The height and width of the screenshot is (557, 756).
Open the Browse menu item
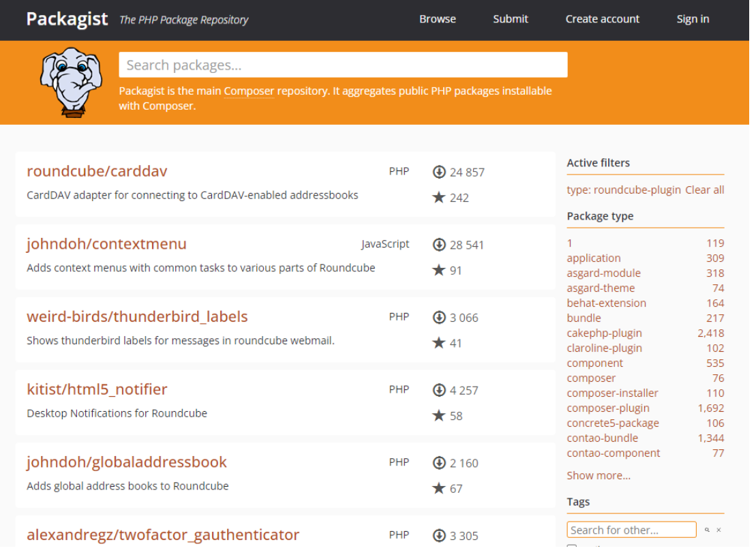coord(437,19)
